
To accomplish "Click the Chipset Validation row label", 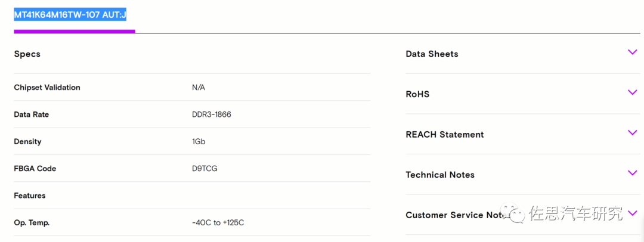I will (x=47, y=88).
